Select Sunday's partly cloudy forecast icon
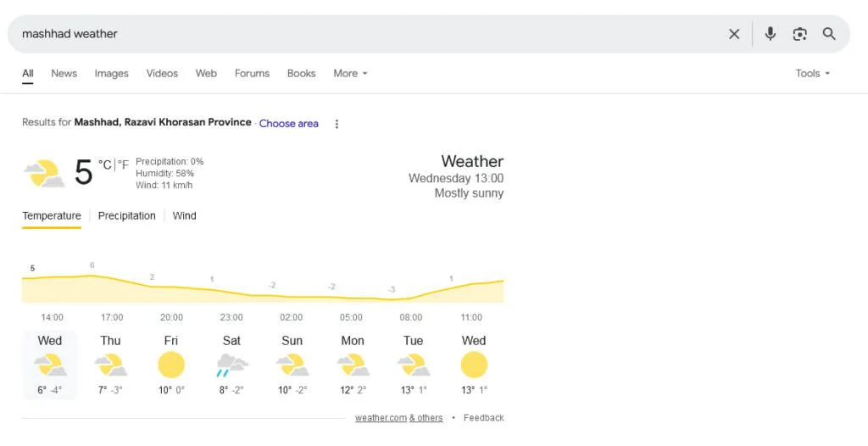Image resolution: width=868 pixels, height=446 pixels. click(292, 365)
